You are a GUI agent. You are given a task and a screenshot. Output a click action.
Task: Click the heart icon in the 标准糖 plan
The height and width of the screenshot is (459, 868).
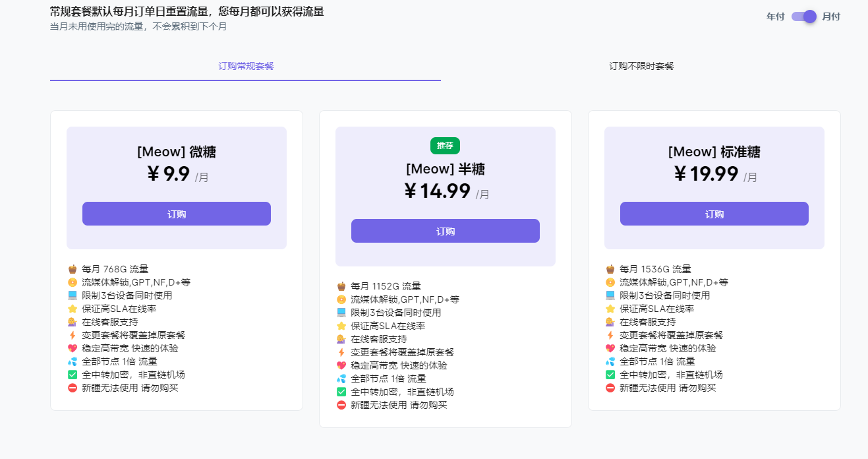(610, 348)
